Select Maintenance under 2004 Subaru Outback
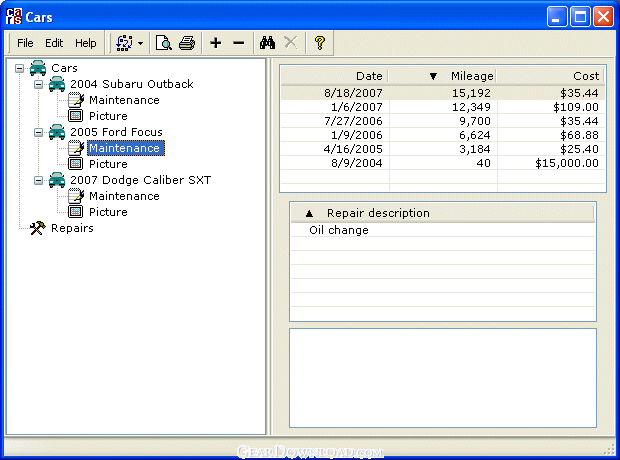Screen dimensions: 620x460 pos(124,100)
